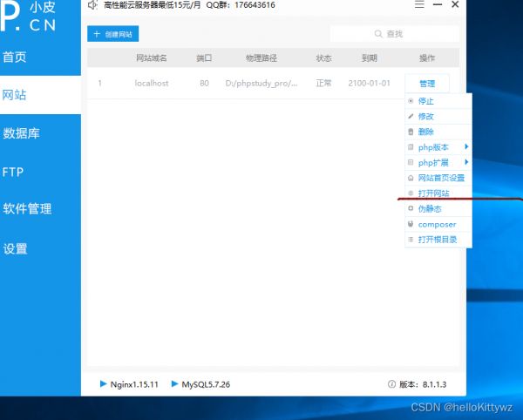Click the speaker announcement icon in title bar

(93, 5)
